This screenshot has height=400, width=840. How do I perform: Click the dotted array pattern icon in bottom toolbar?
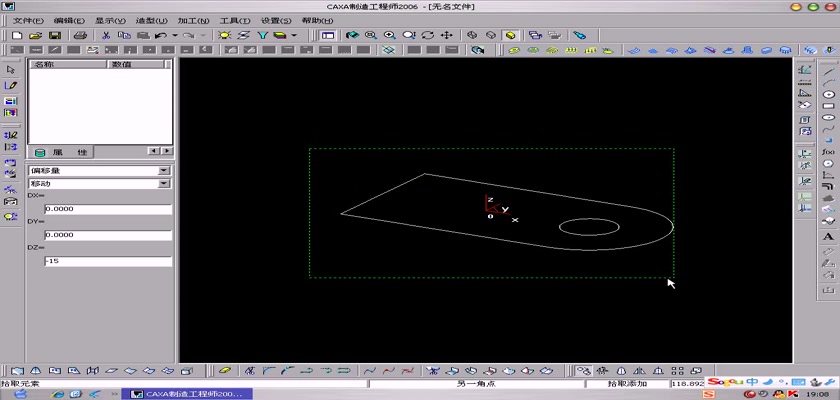pyautogui.click(x=677, y=371)
